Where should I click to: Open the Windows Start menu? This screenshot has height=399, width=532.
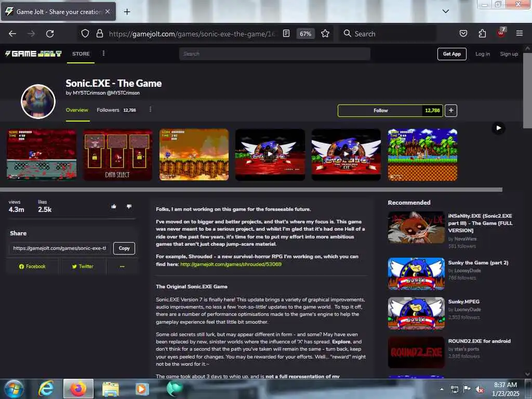pyautogui.click(x=14, y=389)
